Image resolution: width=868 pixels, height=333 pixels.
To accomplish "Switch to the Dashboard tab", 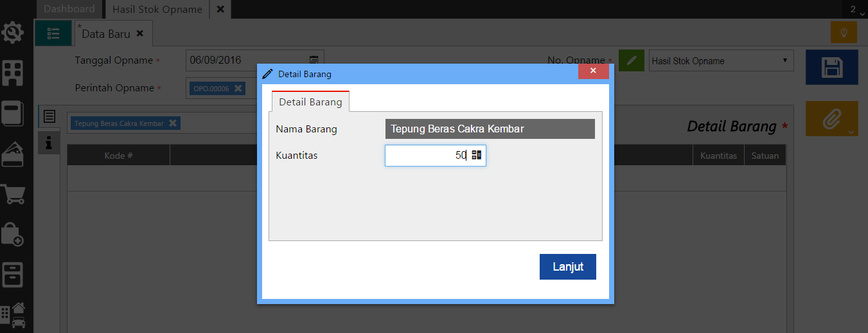I will 69,9.
